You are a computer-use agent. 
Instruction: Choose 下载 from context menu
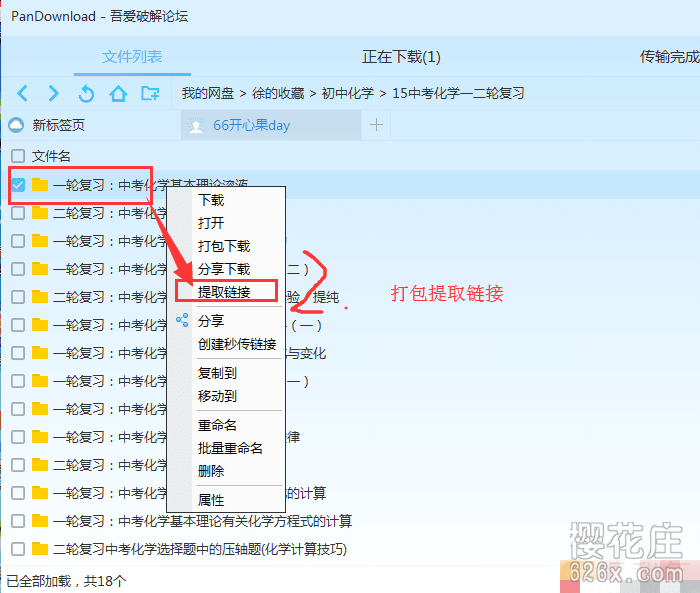coord(211,200)
